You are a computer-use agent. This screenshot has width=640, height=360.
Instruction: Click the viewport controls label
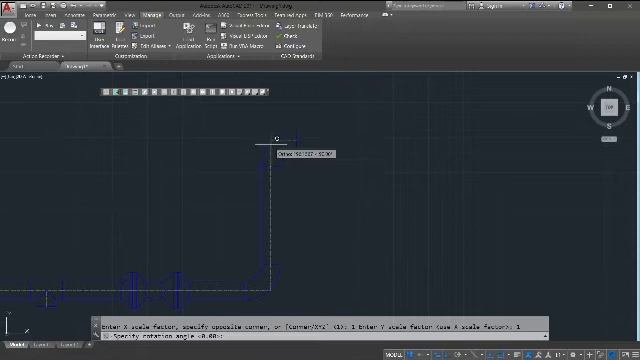[x=22, y=77]
